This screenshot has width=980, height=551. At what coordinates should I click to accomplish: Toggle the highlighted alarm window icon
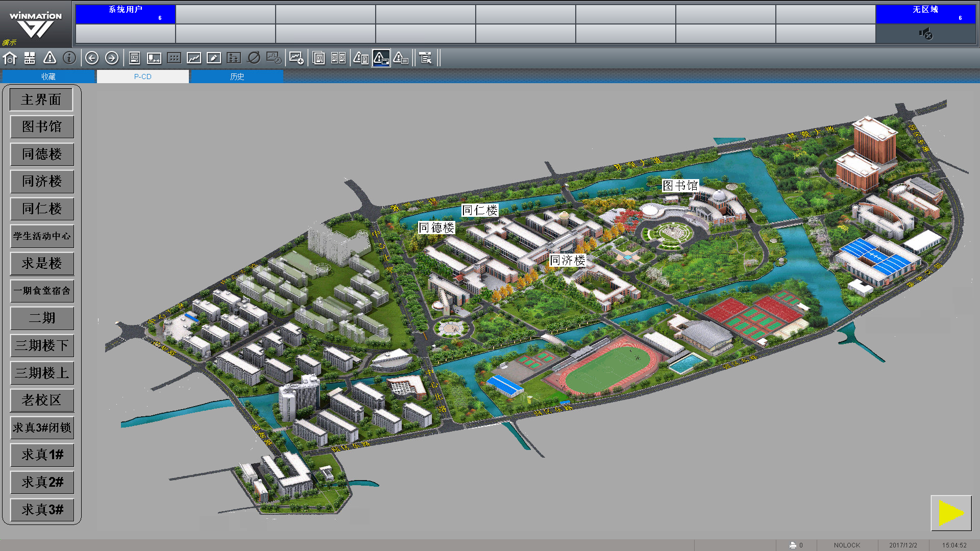381,58
